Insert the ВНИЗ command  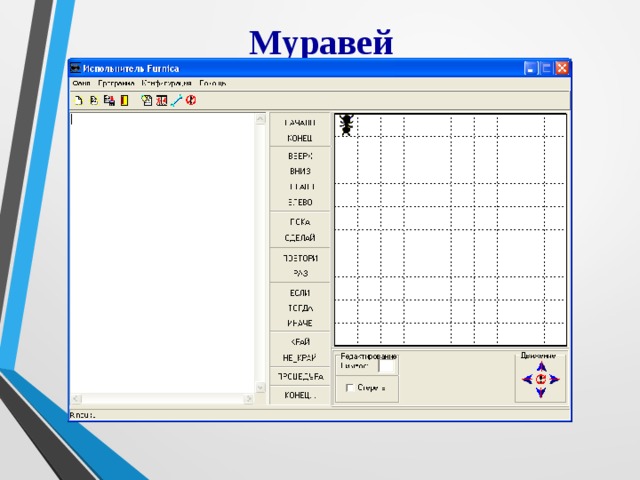[x=300, y=171]
